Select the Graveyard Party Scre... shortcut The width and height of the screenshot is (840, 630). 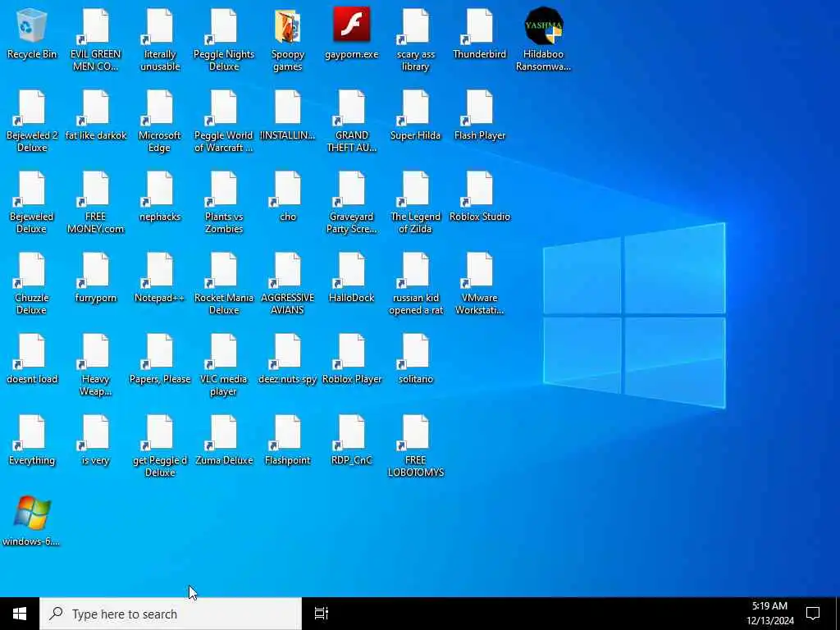[351, 203]
